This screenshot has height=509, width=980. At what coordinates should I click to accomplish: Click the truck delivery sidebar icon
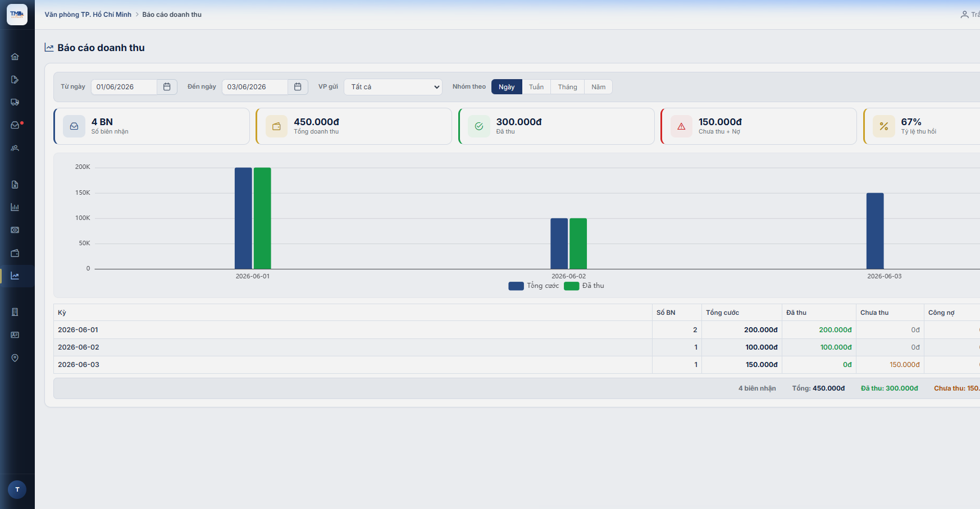(15, 102)
